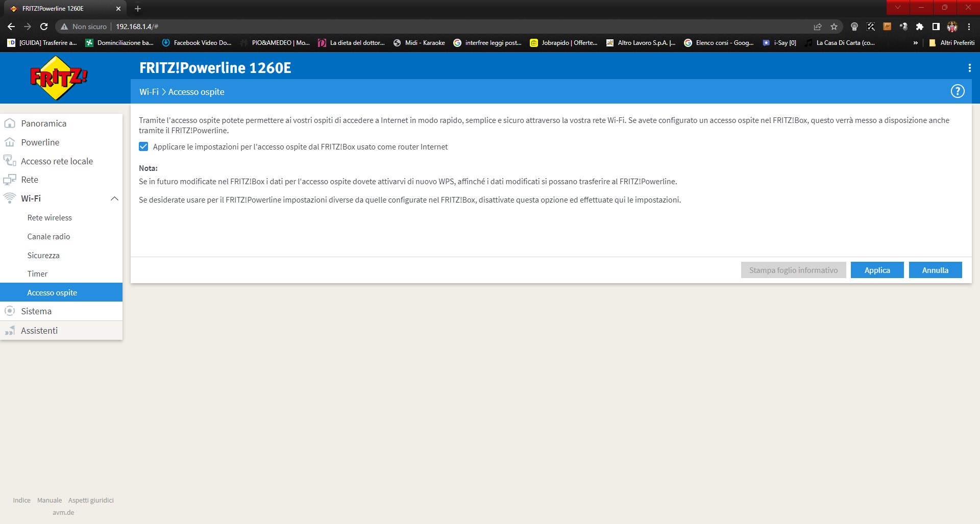
Task: Click the share page icon in address bar
Action: coord(818,27)
